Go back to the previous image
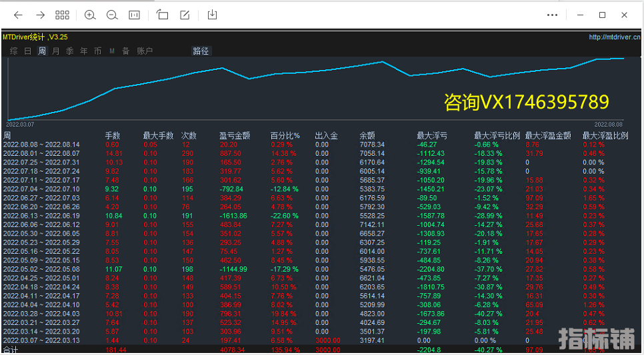Viewport: 644px width, 355px height. tap(18, 15)
